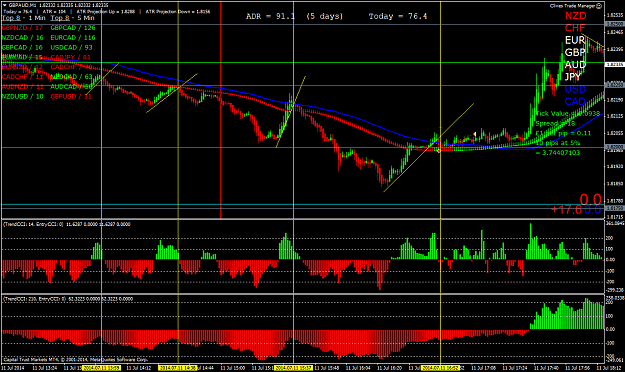Viewport: 625px width, 372px height.
Task: Click the TrendCCI: 210 indicator label
Action: [68, 299]
